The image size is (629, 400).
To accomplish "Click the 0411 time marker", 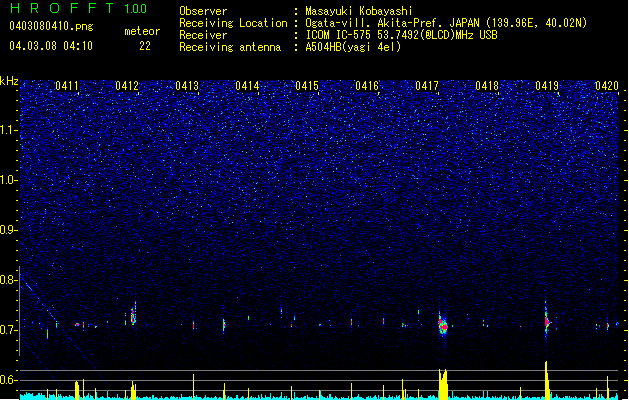I will pos(67,86).
